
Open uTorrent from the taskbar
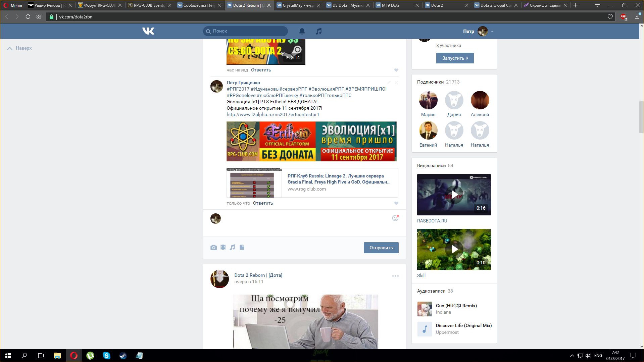click(90, 356)
